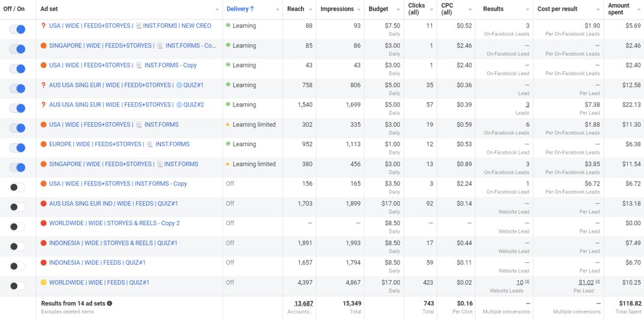Open USA INST.FORMS NEW CREO ad set link
644x321 pixels.
pyautogui.click(x=130, y=26)
